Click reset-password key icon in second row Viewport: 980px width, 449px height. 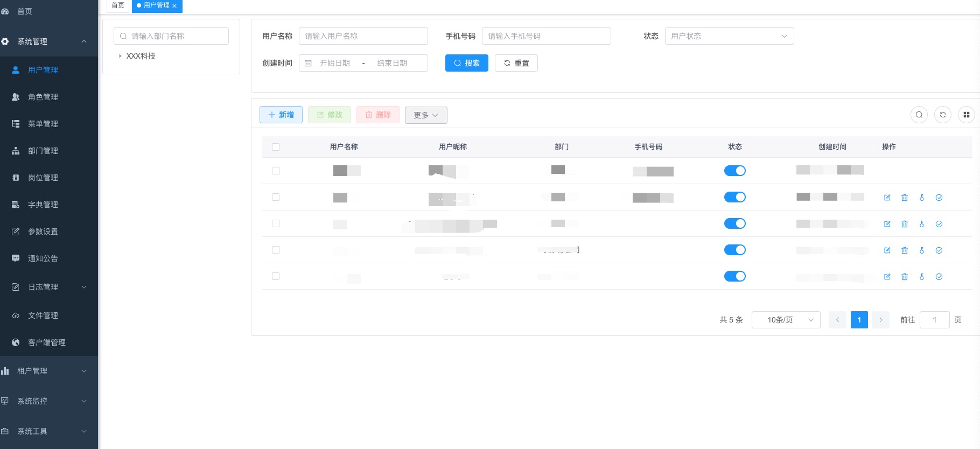(x=922, y=198)
